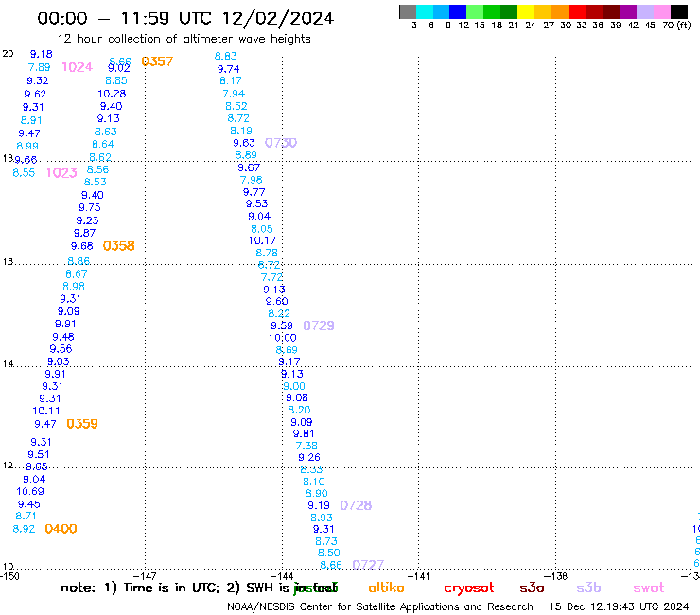Pick the pink legend swatch before black
Image resolution: width=700 pixels, height=615 pixels.
tap(662, 11)
